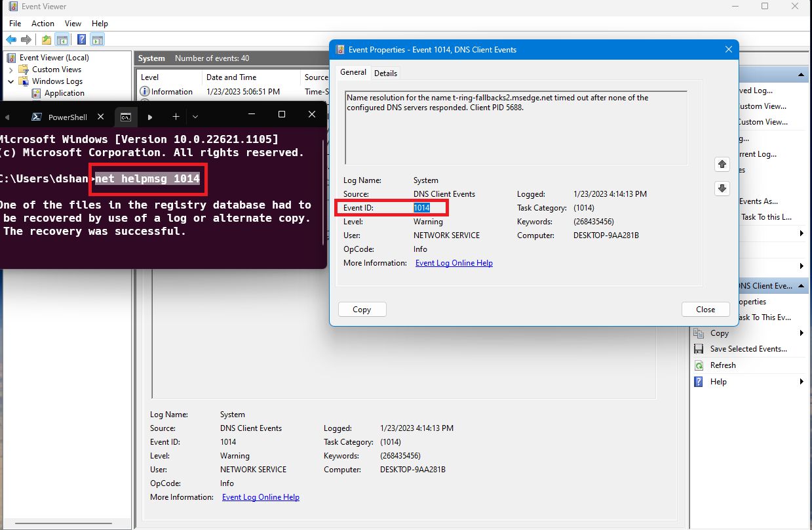Show previous event with up arrow button
This screenshot has height=530, width=812.
pos(722,164)
